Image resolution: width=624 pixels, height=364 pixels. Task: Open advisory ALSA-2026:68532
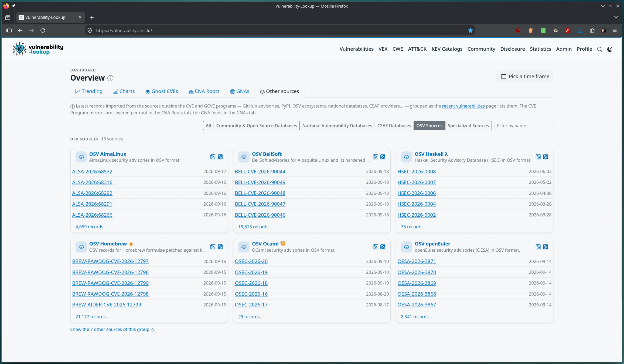(x=92, y=171)
